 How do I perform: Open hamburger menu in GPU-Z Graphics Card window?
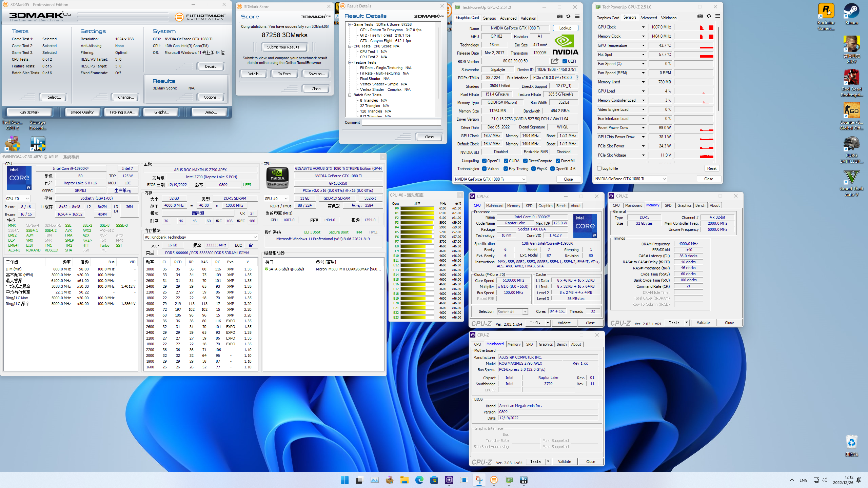coord(577,17)
